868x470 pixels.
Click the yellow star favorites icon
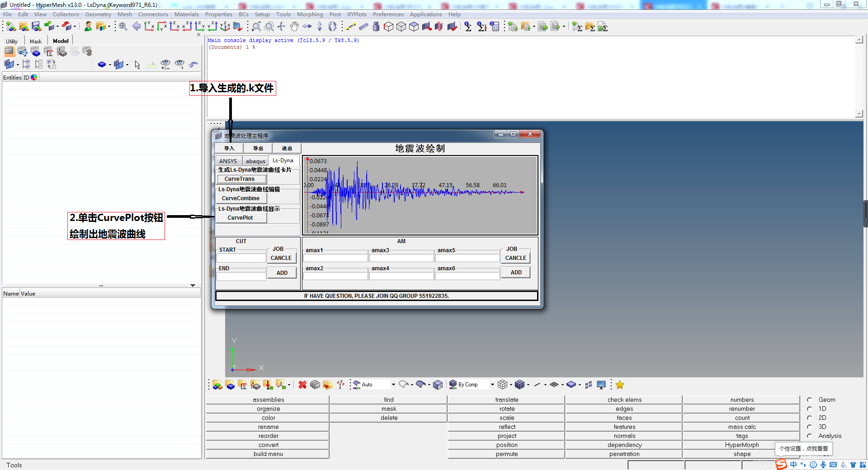619,385
